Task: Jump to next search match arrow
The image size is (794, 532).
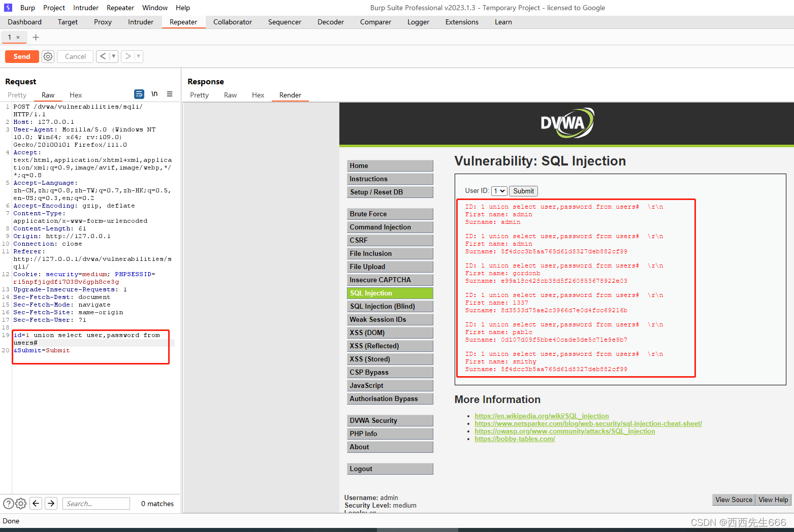Action: [x=51, y=503]
